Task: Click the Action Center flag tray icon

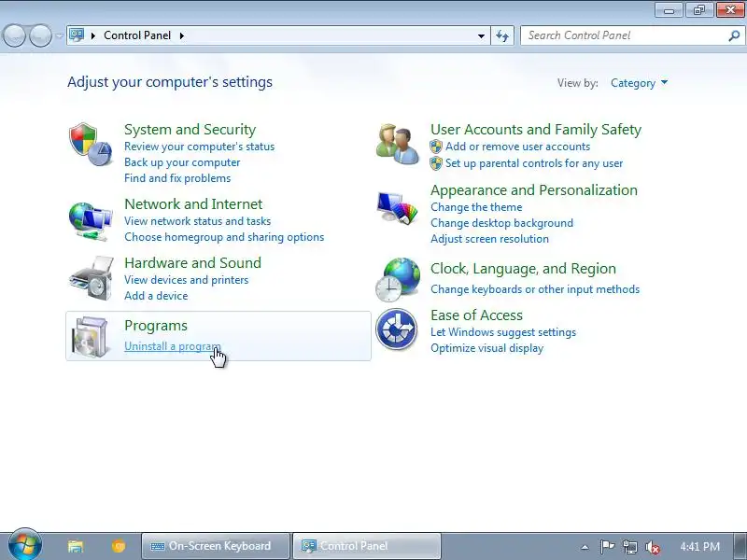Action: (x=606, y=546)
